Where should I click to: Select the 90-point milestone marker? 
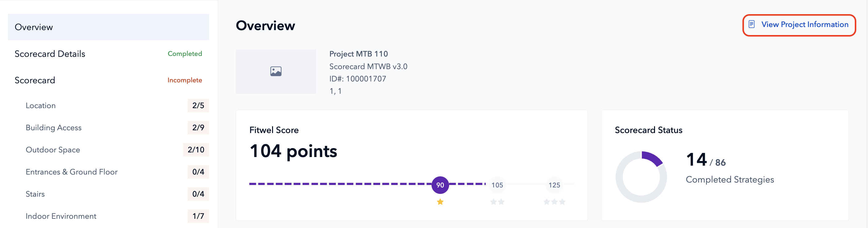coord(440,185)
